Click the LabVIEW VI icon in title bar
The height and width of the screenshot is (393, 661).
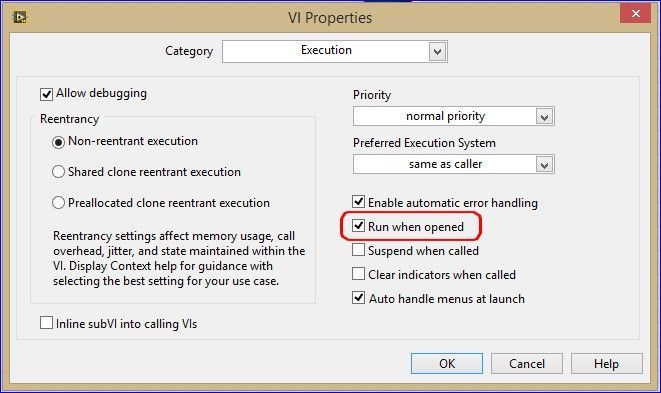coord(20,17)
